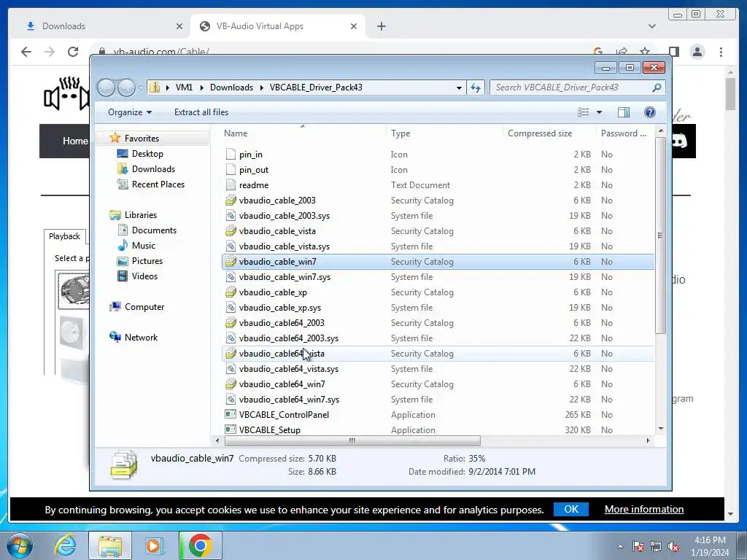
Task: Click the vertical scrollbar down arrow in Explorer
Action: coord(661,429)
